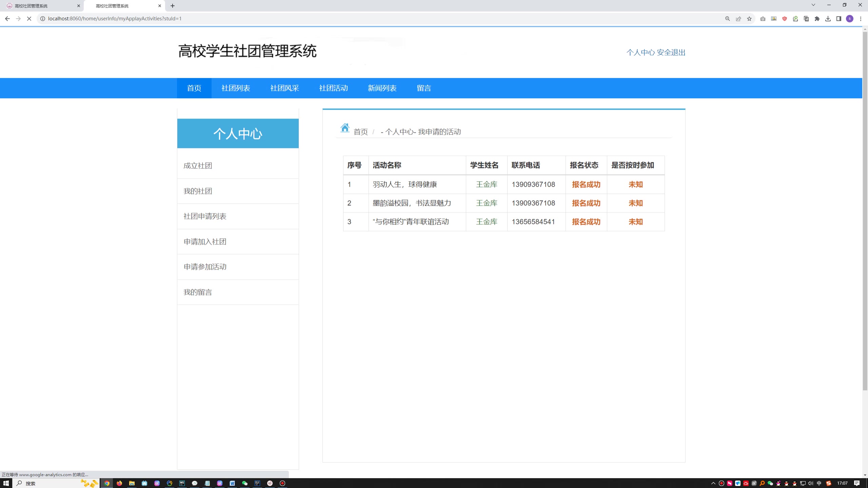Open WebStorm from the taskbar

click(182, 483)
